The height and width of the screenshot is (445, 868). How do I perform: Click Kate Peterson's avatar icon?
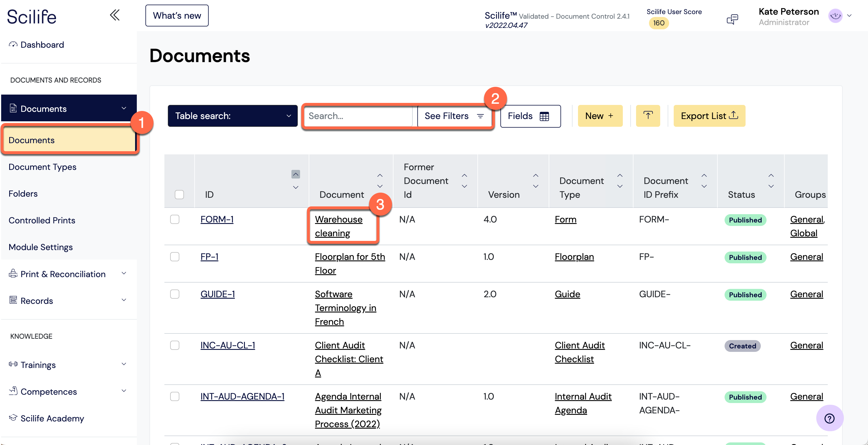835,16
